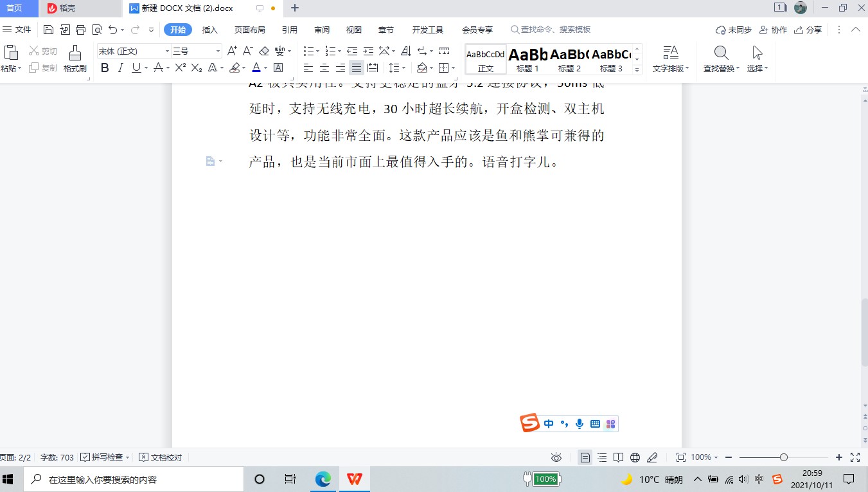Click the Sogou voice input microphone icon
Image resolution: width=868 pixels, height=492 pixels.
tap(580, 424)
